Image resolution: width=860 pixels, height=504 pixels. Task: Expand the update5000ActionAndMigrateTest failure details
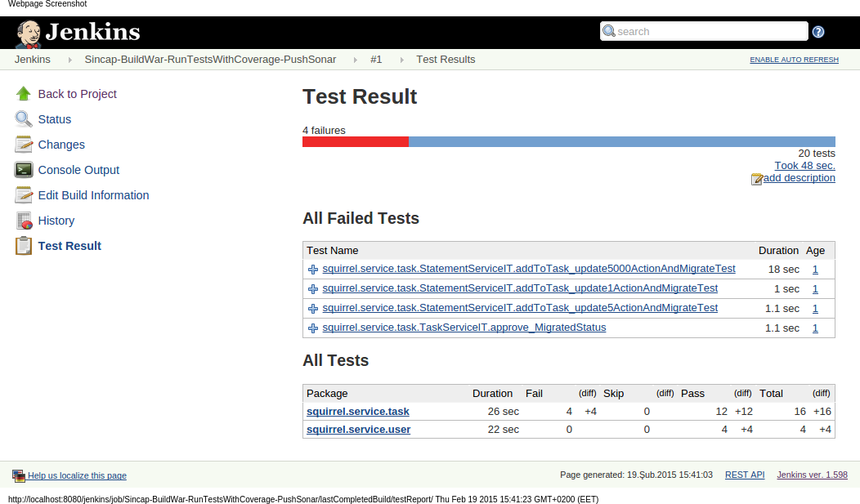[313, 270]
